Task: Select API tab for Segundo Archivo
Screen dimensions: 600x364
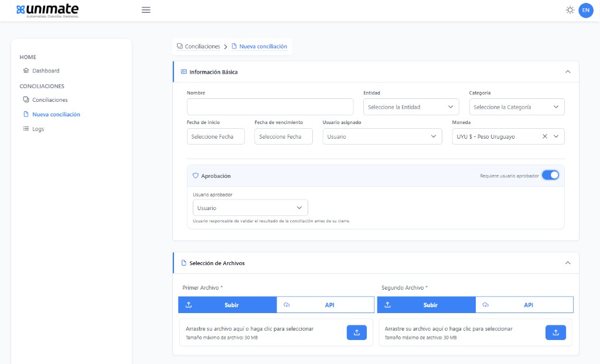Action: [524, 305]
